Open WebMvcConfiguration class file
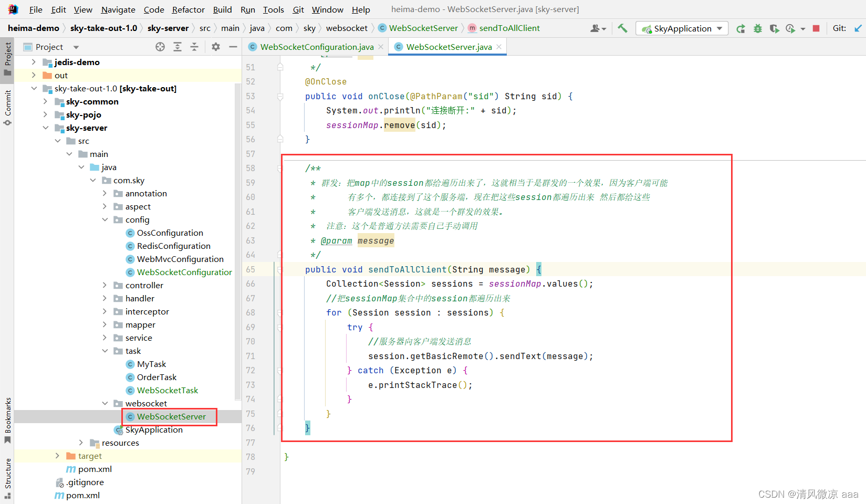This screenshot has width=866, height=504. 180,259
